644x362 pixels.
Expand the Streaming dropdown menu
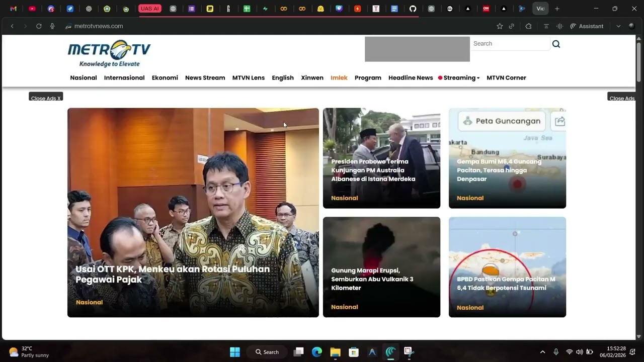(x=459, y=78)
